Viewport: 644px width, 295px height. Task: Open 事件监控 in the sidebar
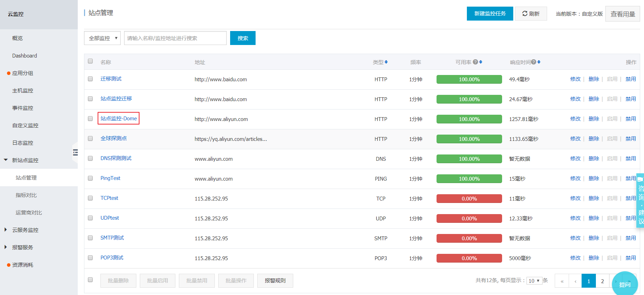point(23,108)
